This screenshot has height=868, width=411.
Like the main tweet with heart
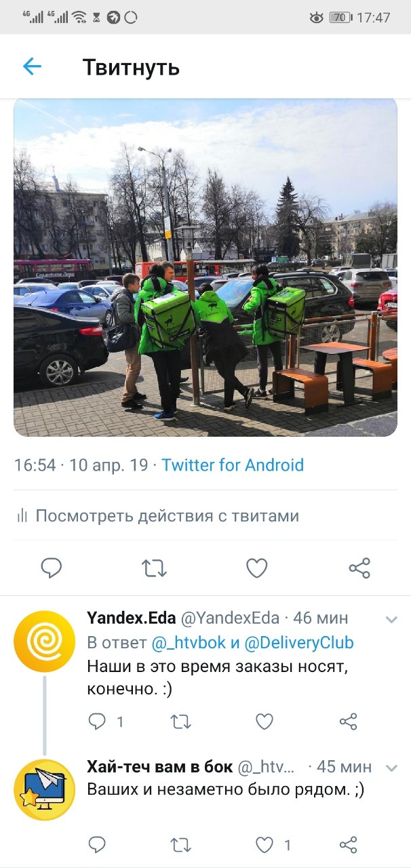click(x=256, y=568)
